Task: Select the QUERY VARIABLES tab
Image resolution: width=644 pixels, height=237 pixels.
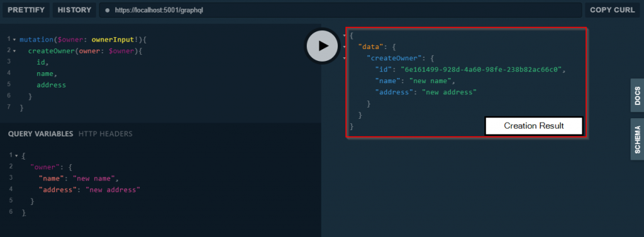Action: click(x=41, y=134)
